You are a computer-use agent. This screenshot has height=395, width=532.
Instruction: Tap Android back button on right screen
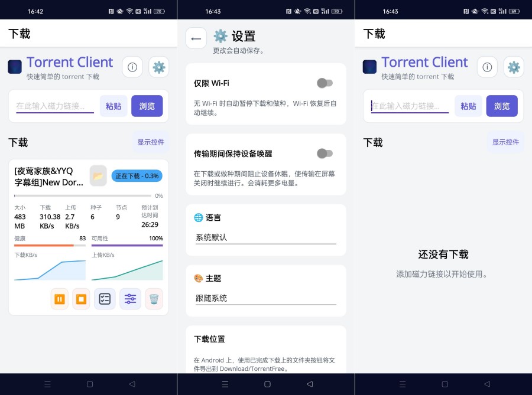point(487,384)
